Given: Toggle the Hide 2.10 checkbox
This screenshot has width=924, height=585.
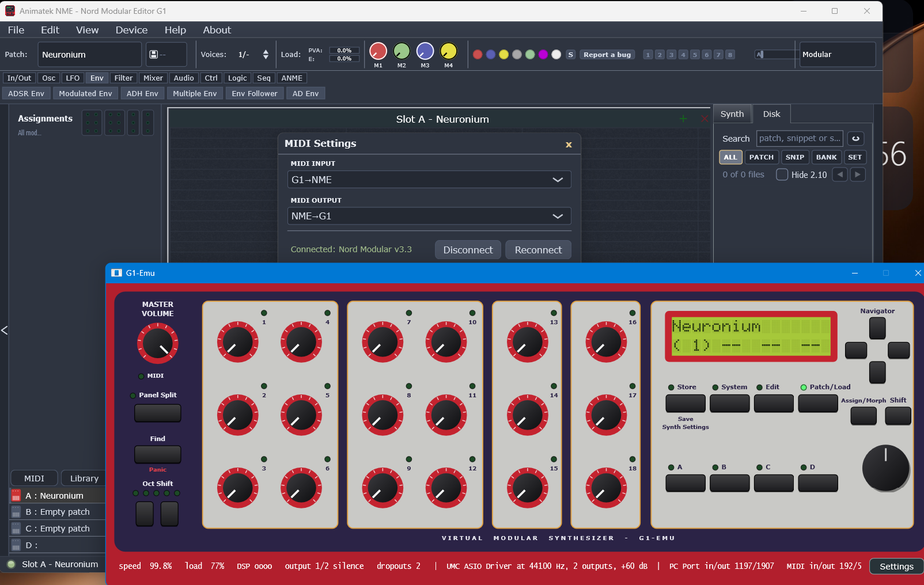Looking at the screenshot, I should pos(782,174).
